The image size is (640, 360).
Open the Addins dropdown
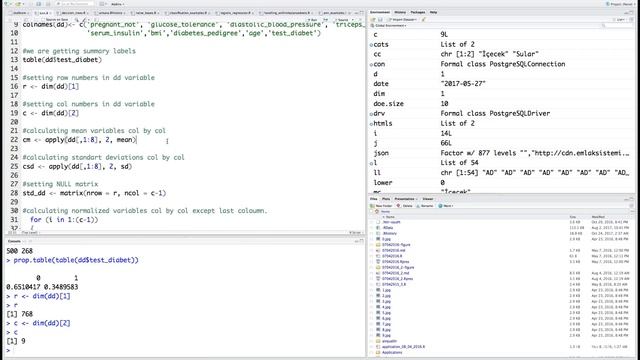pyautogui.click(x=118, y=4)
